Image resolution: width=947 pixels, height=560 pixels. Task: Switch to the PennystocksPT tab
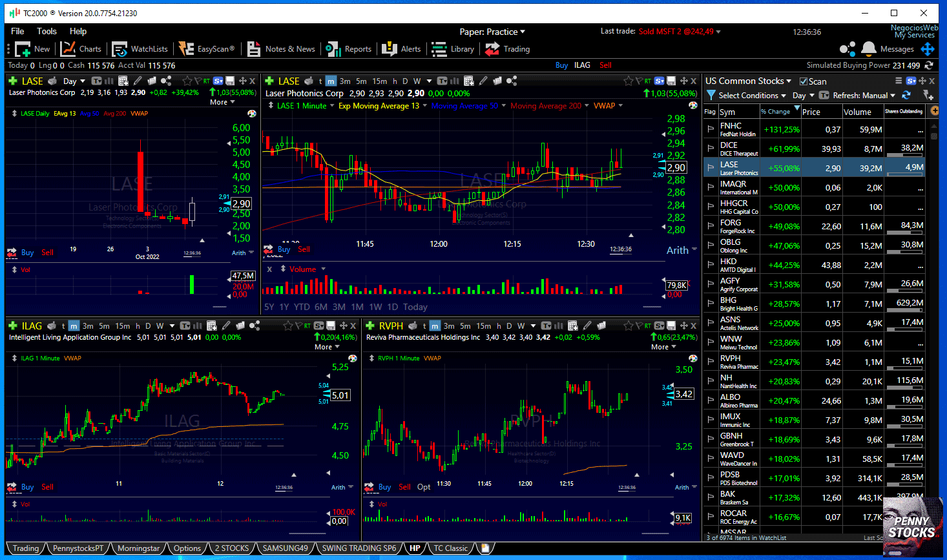pyautogui.click(x=78, y=548)
